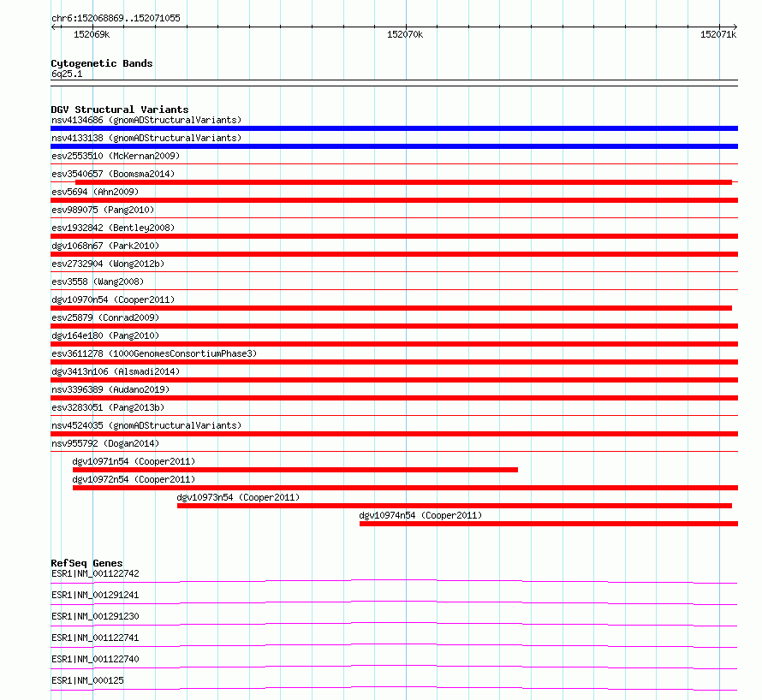Click the 6q25.1 cytogenetic band label
The height and width of the screenshot is (700, 762).
coord(67,74)
